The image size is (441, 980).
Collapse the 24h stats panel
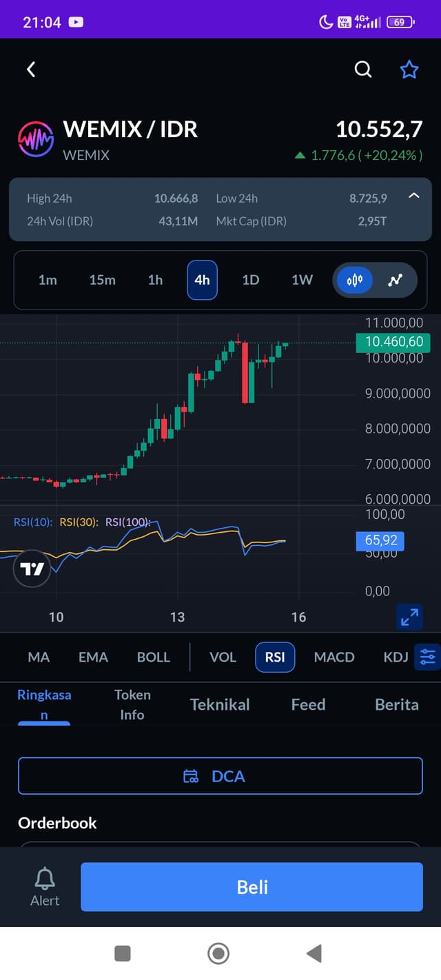click(414, 196)
